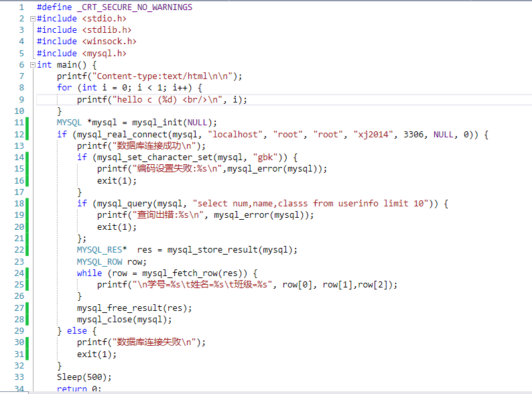Click the <mysql.h> include text
The image size is (532, 394).
pos(104,54)
